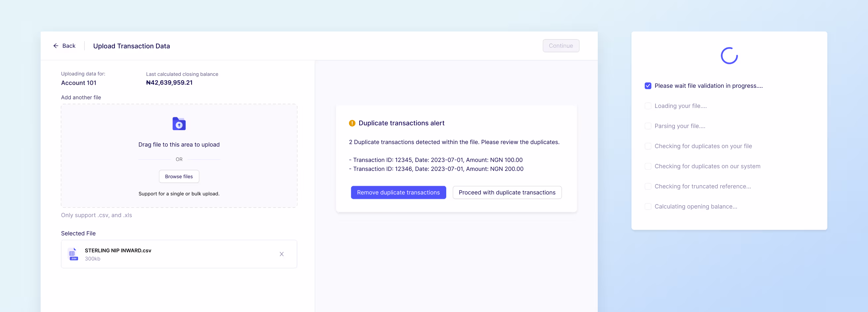Click Remove duplicate transactions button
The width and height of the screenshot is (868, 312).
[398, 192]
